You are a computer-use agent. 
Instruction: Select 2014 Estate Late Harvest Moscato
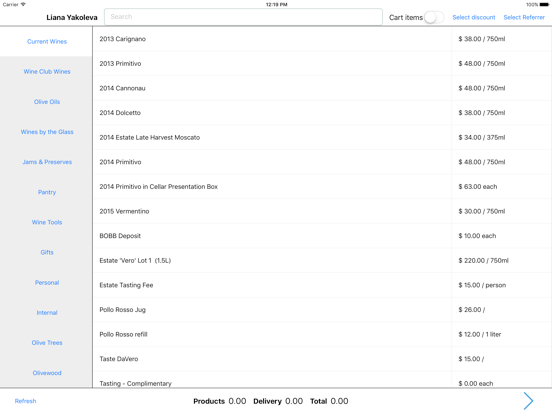pos(322,137)
